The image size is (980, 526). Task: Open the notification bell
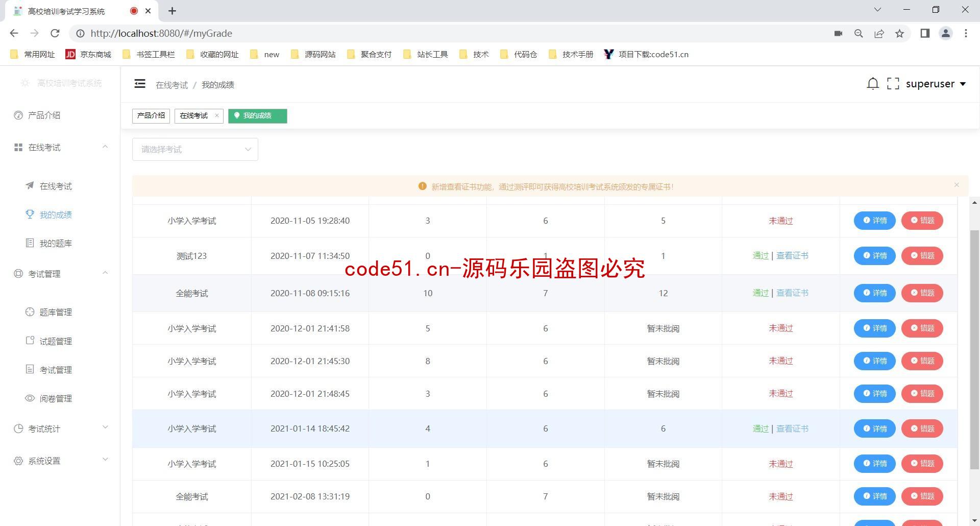point(873,84)
